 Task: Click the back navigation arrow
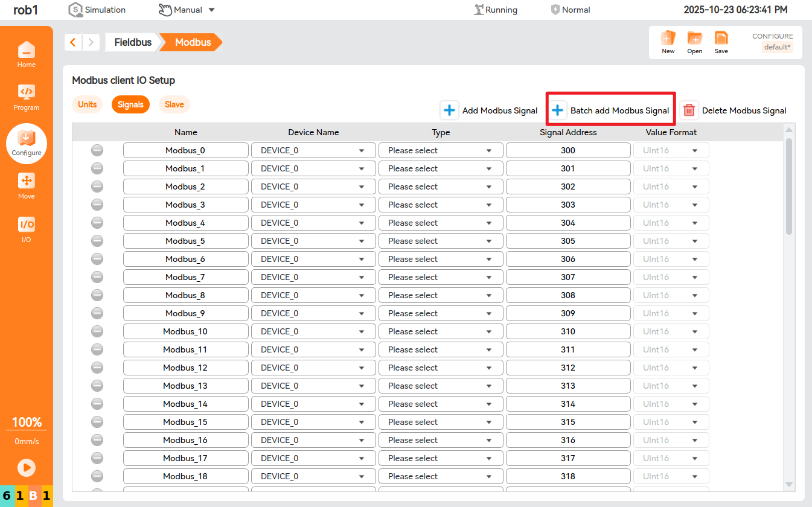coord(73,42)
